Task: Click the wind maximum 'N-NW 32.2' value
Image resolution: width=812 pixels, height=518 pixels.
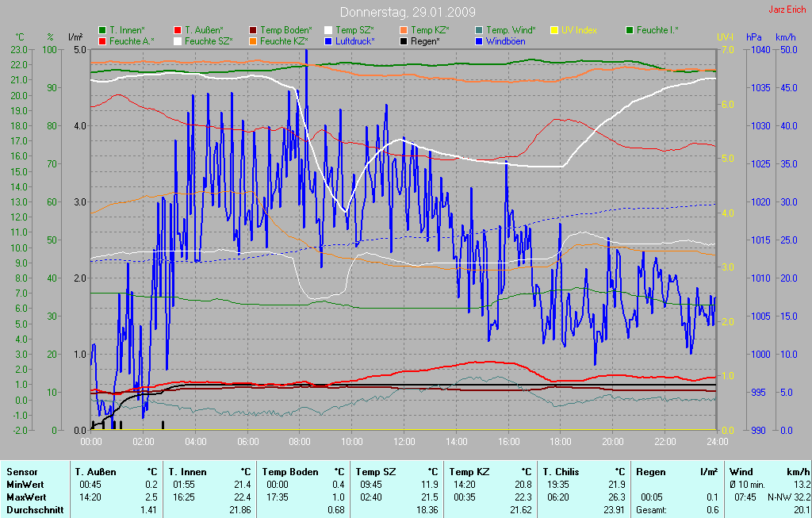Action: pos(789,497)
